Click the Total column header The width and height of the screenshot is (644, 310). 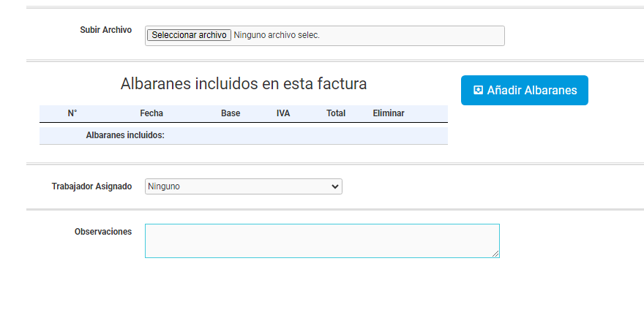[336, 113]
